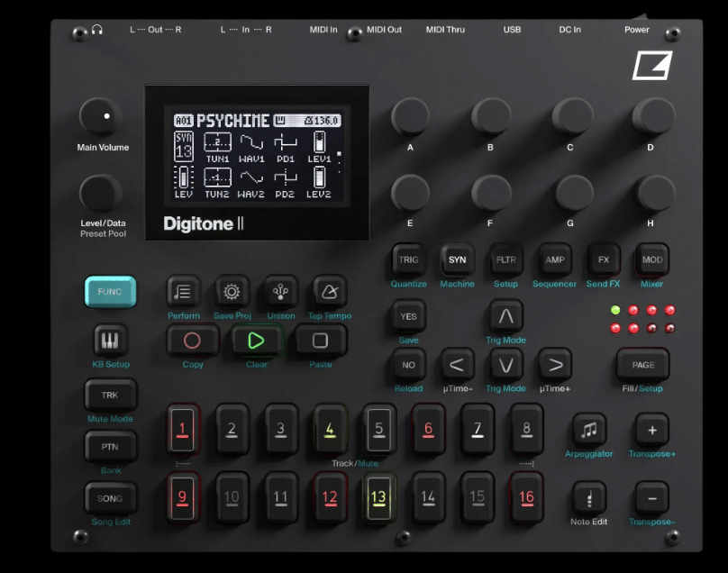
Task: Open the Perform mode icon
Action: (184, 292)
